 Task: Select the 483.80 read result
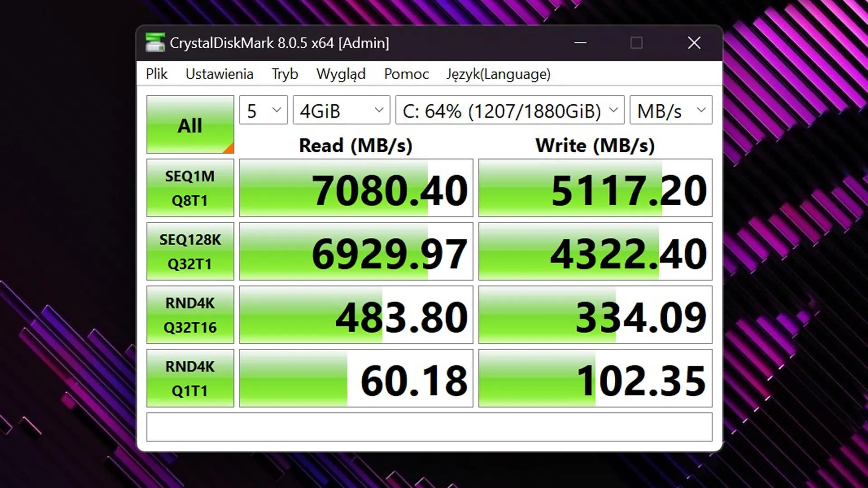356,315
